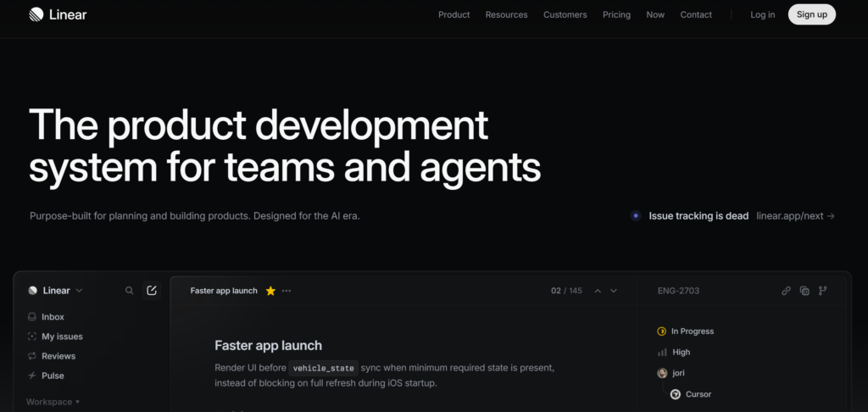
Task: Expand the Linear workspace dropdown in the sidebar
Action: tap(56, 290)
